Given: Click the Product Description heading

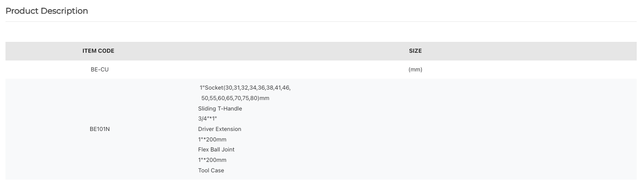Looking at the screenshot, I should coord(47,11).
